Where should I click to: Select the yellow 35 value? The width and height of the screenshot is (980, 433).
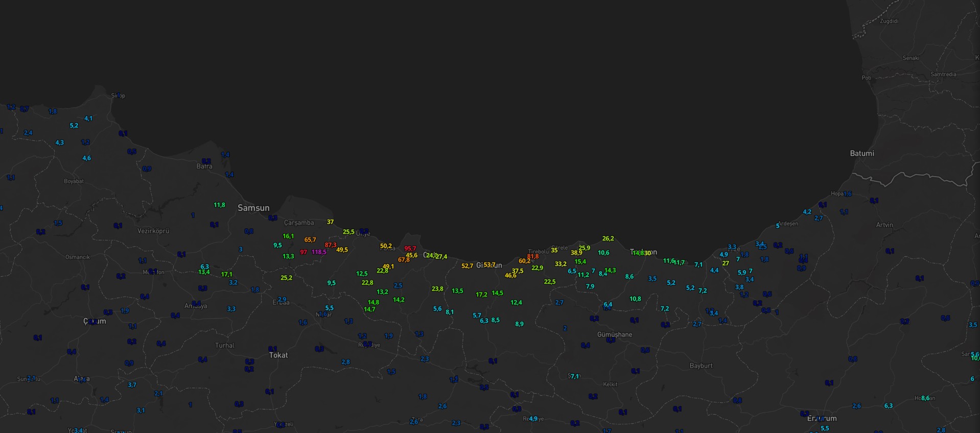point(554,251)
